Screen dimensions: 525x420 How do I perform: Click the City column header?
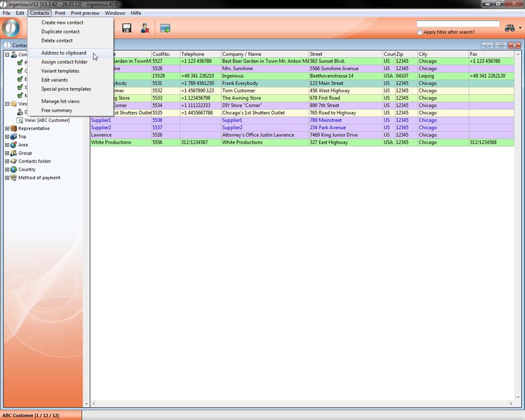(423, 54)
